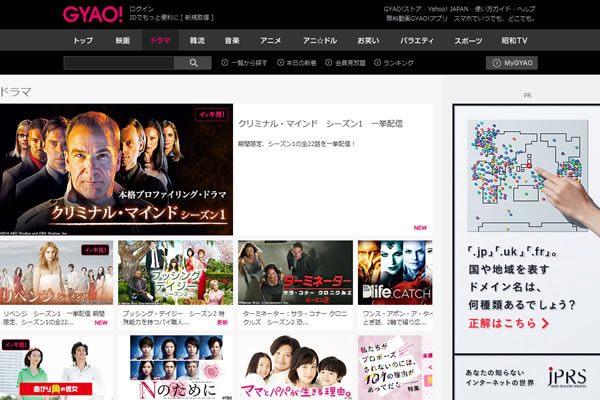
Task: Open the アニメ tab
Action: tap(271, 40)
